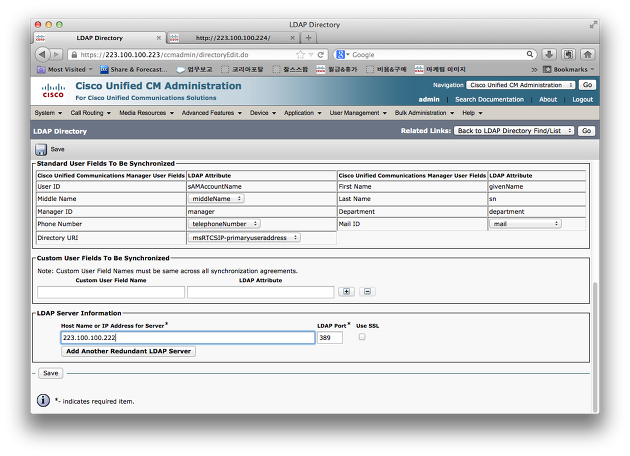Close the 223.100.100.224 tab
630x456 pixels.
292,38
